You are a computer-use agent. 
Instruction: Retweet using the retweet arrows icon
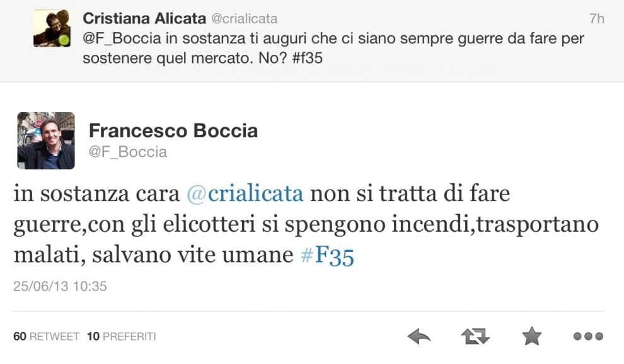(x=475, y=336)
